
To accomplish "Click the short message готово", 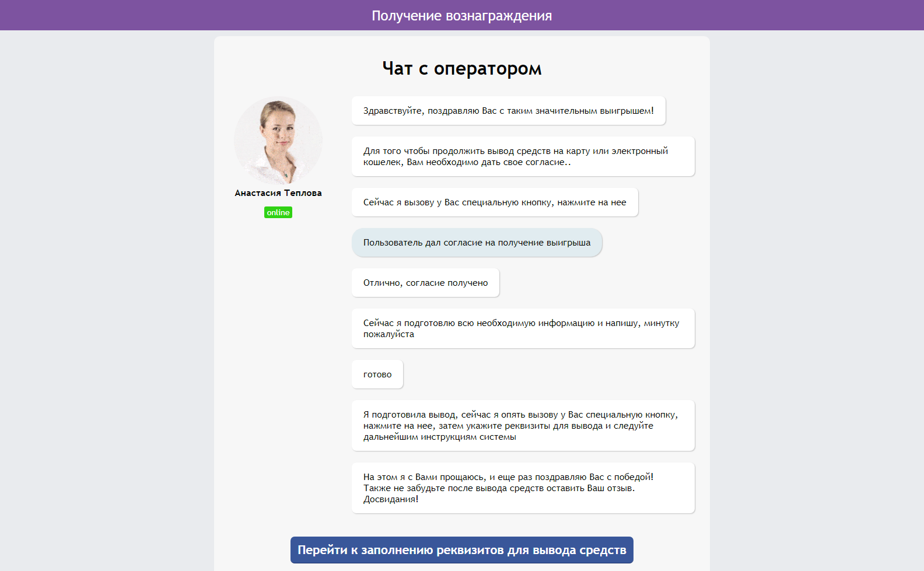I will click(377, 374).
